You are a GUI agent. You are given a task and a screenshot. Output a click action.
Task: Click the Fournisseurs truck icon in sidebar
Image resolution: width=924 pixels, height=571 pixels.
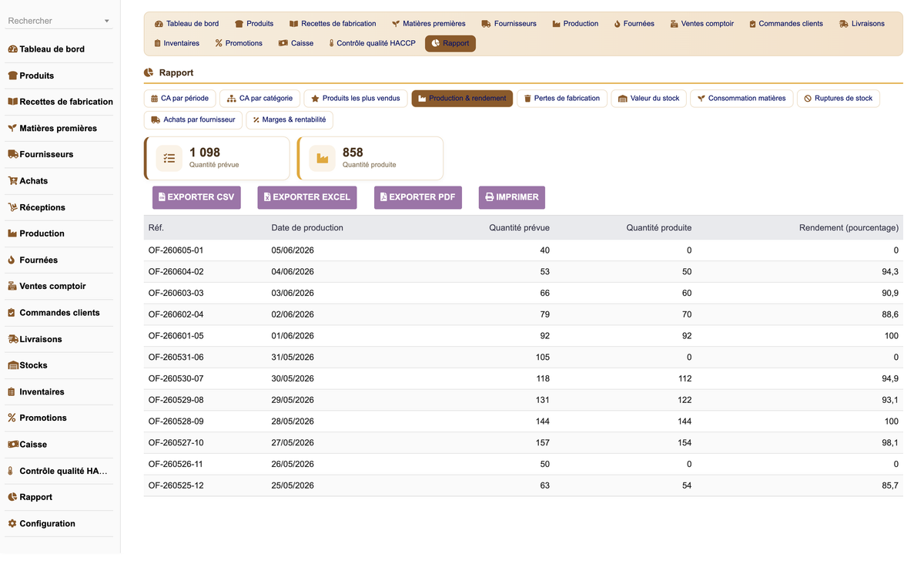pyautogui.click(x=12, y=154)
